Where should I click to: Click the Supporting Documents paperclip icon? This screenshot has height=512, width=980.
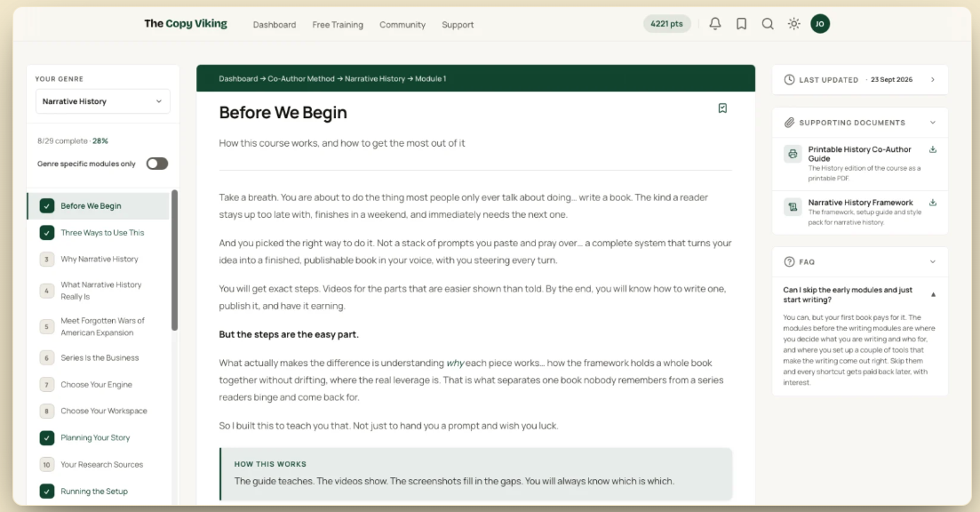tap(789, 123)
